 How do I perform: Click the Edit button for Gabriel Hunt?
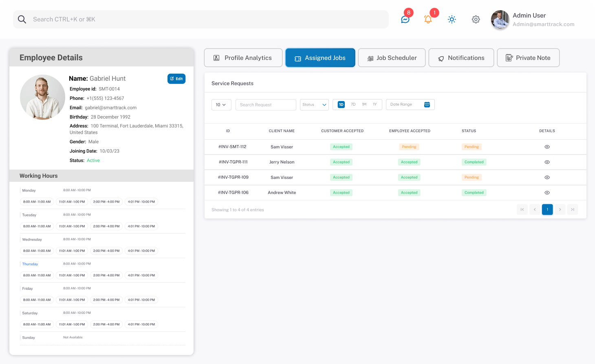coord(176,79)
